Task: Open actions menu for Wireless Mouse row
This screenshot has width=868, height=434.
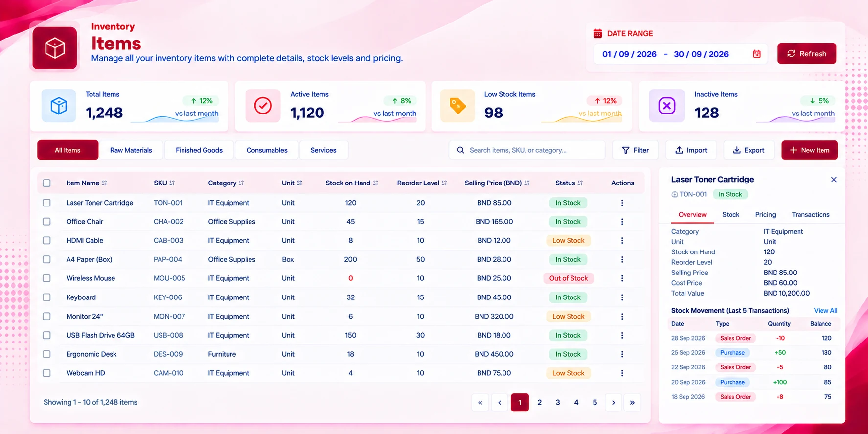Action: (x=622, y=278)
